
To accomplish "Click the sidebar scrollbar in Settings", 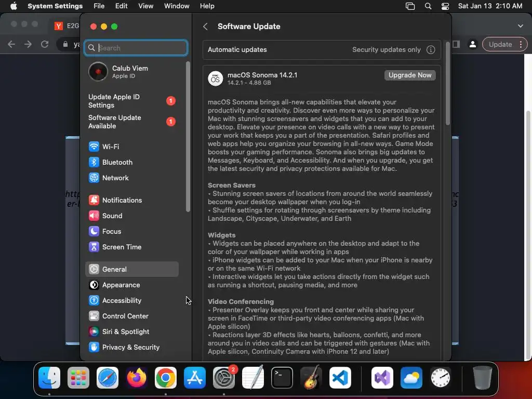I will pos(188,137).
